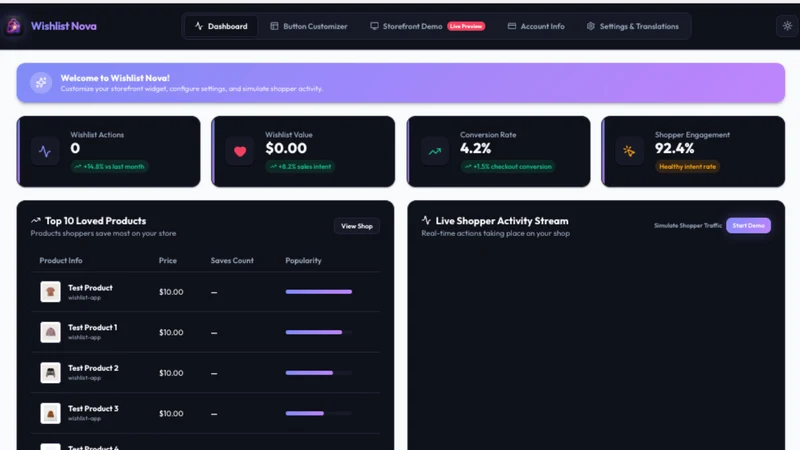
Task: Open Test Product 2 thumbnail image
Action: [51, 373]
